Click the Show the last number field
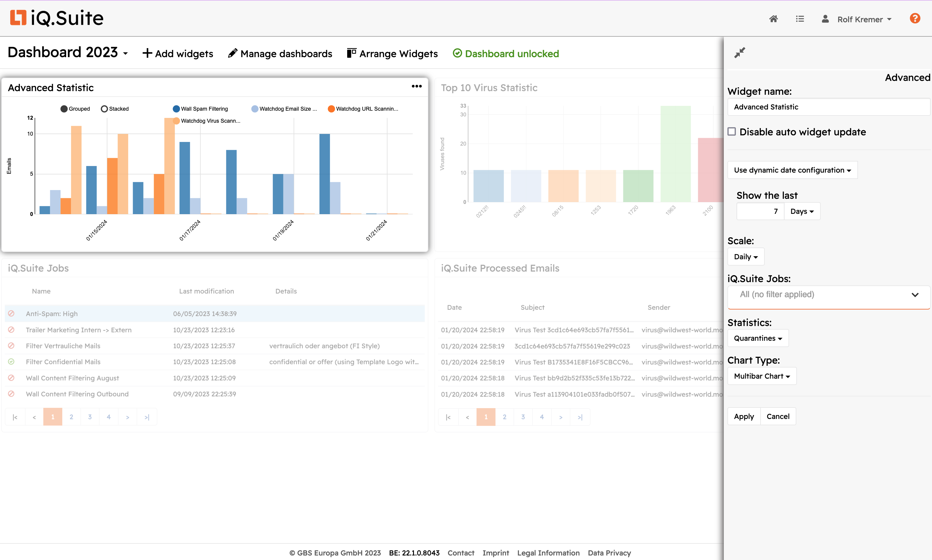932x560 pixels. coord(760,211)
